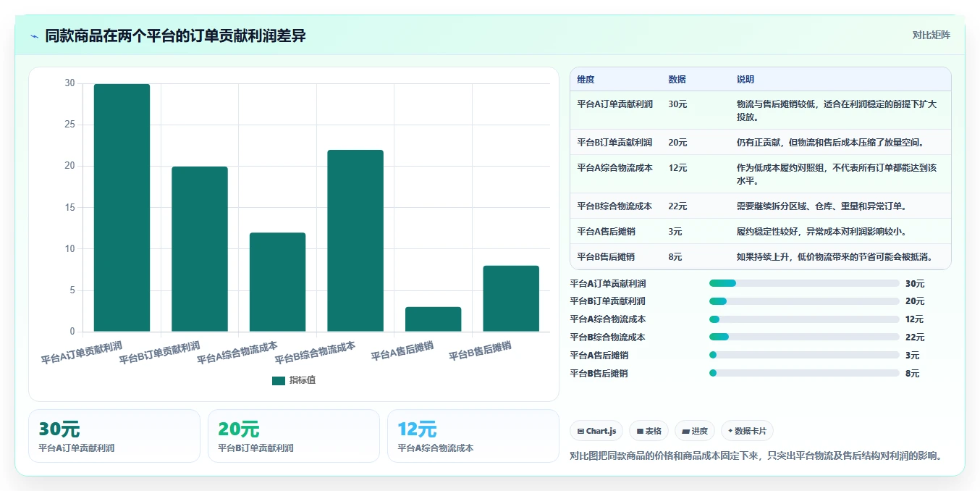Click the 平台A订单贡献利润 progress bar
Viewport: 980px width, 491px height.
click(x=804, y=283)
